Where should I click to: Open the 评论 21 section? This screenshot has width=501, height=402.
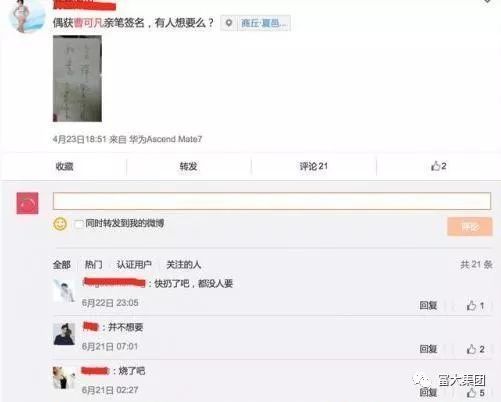pyautogui.click(x=314, y=166)
